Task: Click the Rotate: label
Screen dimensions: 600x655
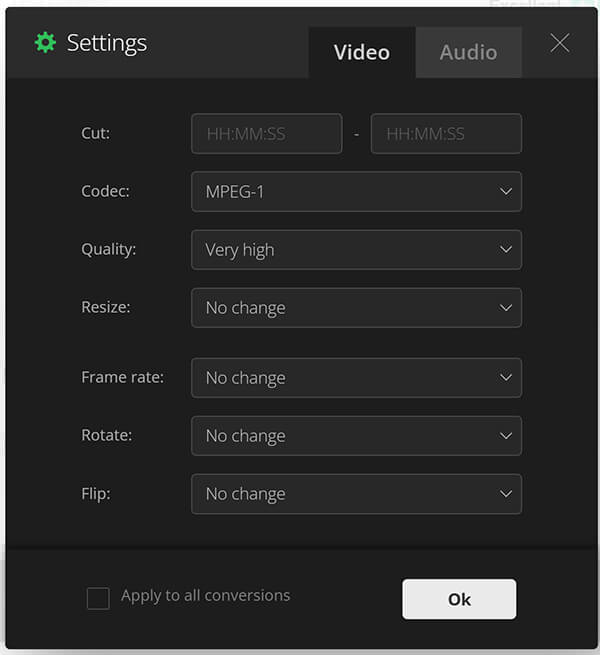Action: [107, 435]
